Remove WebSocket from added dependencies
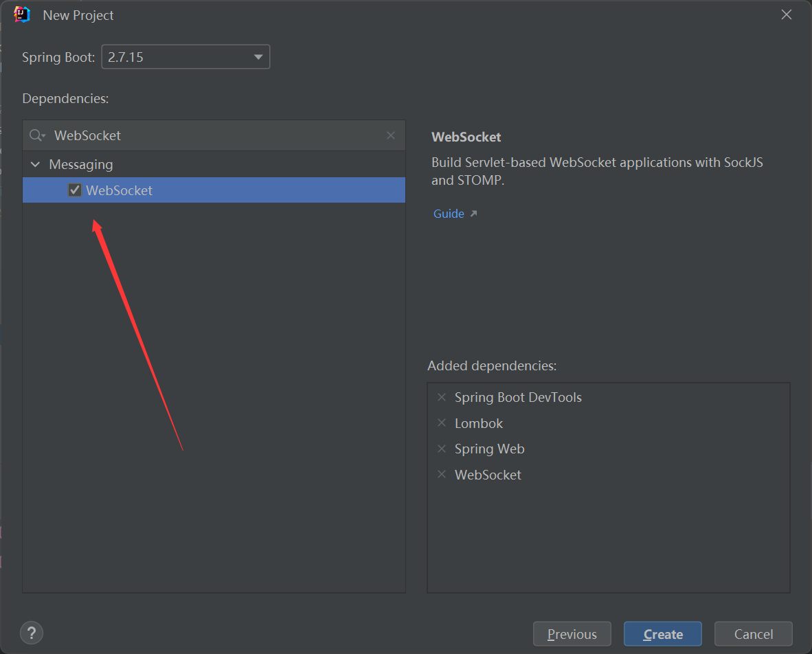Viewport: 812px width, 654px height. (442, 474)
